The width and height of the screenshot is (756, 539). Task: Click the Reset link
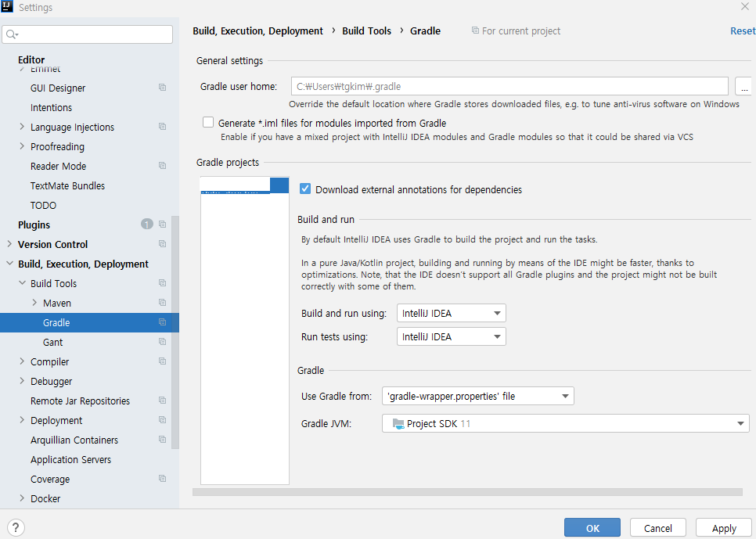tap(743, 31)
